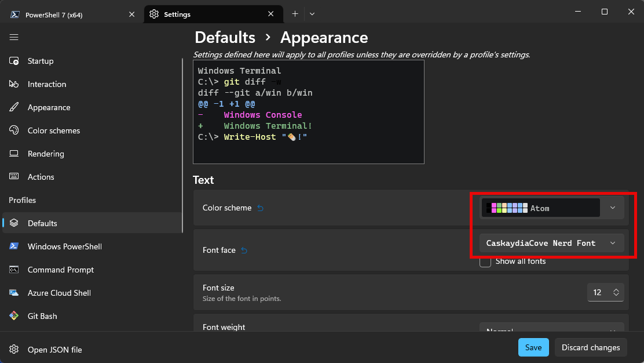Click the Rendering monitor icon

click(14, 153)
